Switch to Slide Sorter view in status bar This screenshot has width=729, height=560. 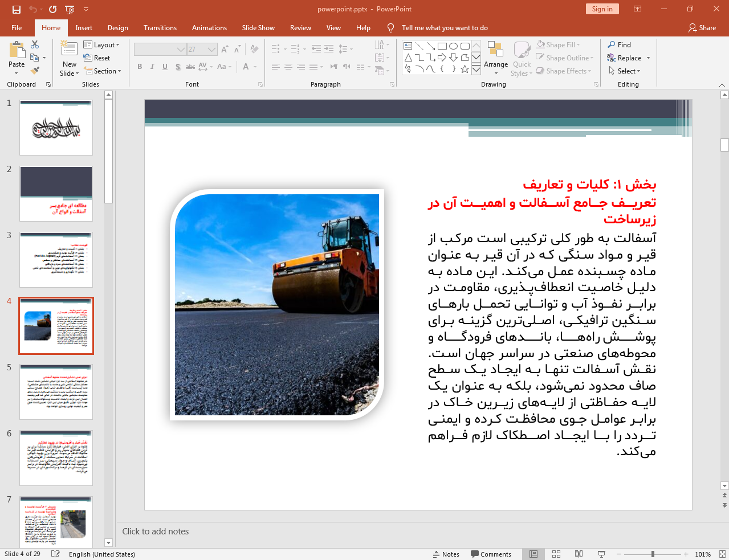click(556, 554)
